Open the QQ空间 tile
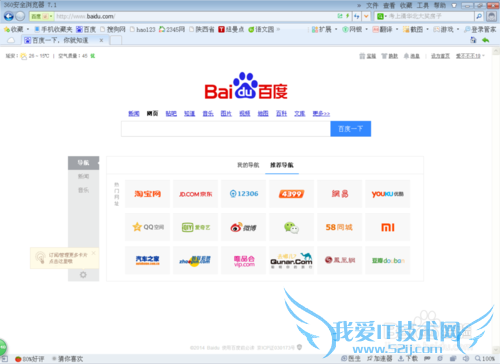This screenshot has height=364, width=500. pyautogui.click(x=147, y=227)
